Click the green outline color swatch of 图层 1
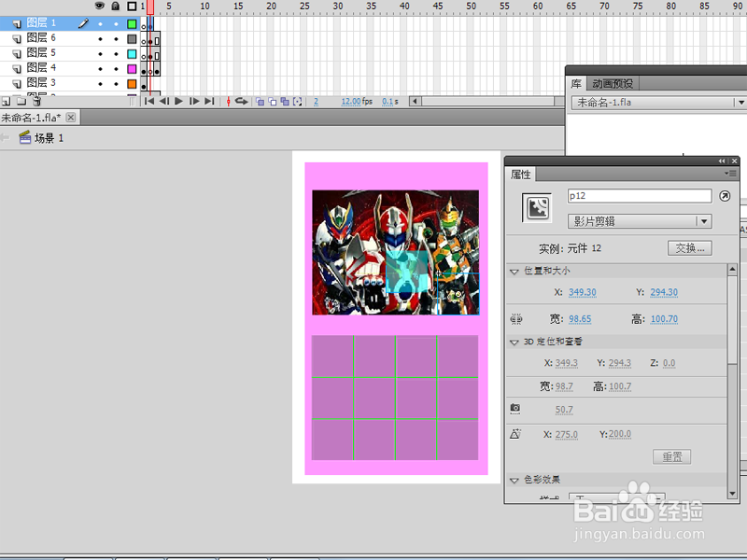The image size is (747, 560). point(132,24)
